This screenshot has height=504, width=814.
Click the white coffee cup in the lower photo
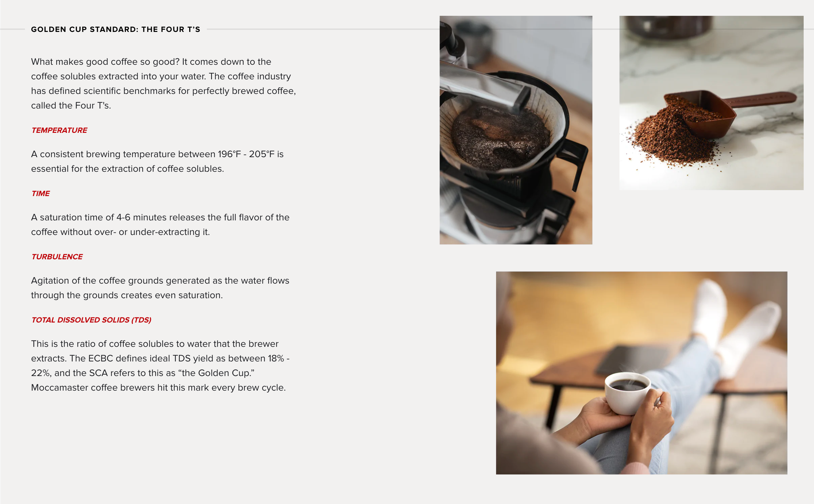point(628,394)
